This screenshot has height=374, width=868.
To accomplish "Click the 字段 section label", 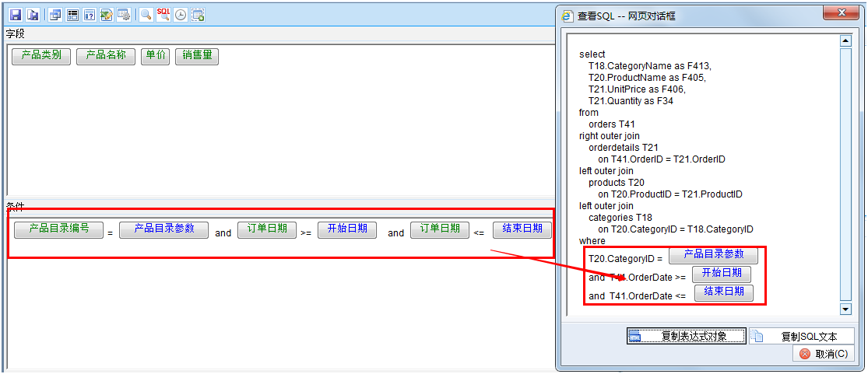I will point(16,33).
